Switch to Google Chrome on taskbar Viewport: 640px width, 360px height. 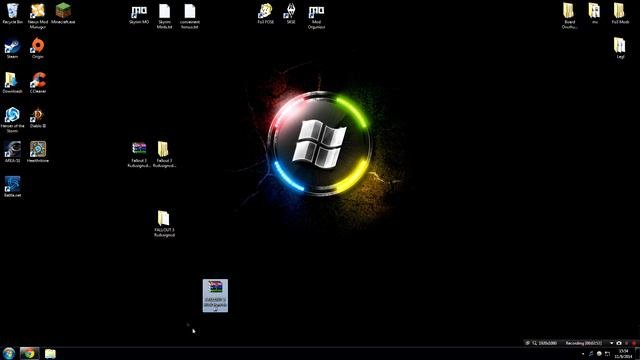tap(29, 353)
